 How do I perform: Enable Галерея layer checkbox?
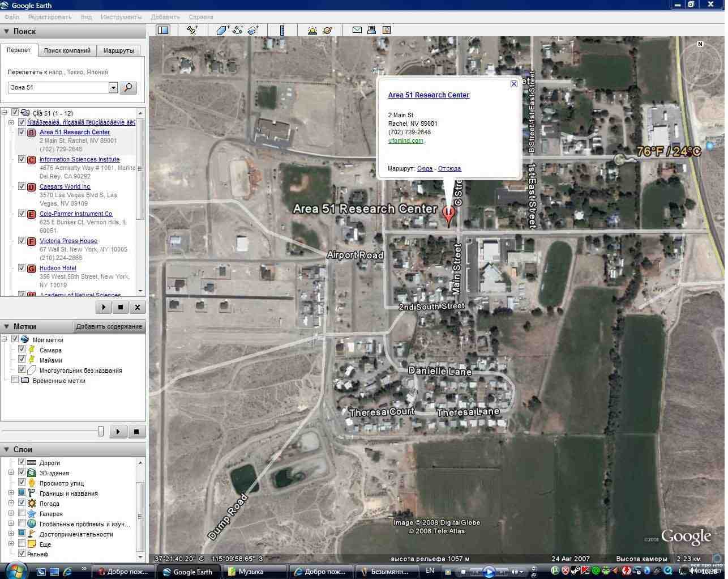pos(22,513)
